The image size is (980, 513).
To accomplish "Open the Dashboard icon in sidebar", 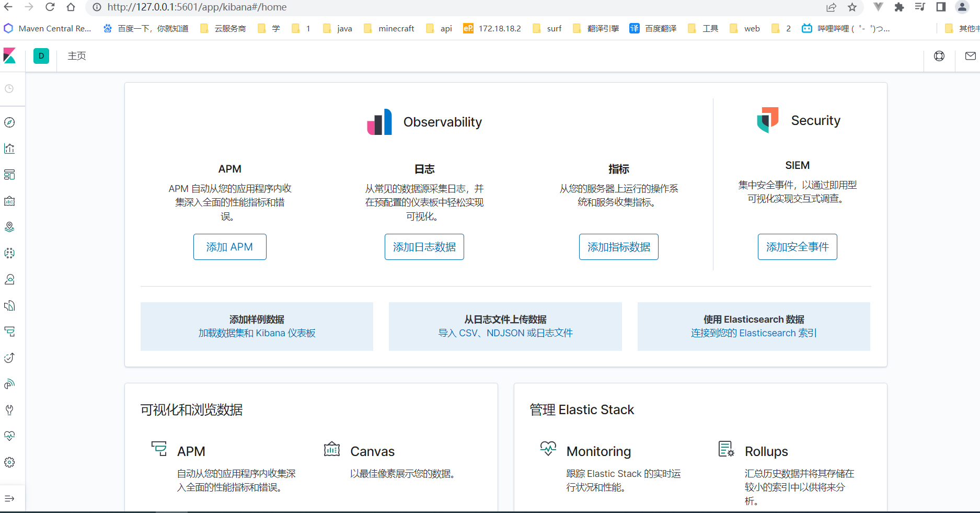I will click(9, 175).
